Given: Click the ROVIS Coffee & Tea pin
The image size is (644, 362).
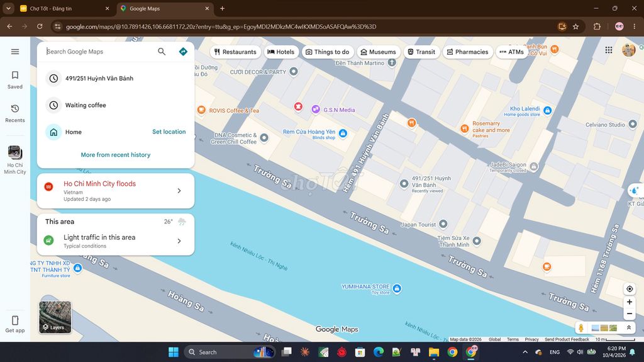Looking at the screenshot, I should pos(201,110).
